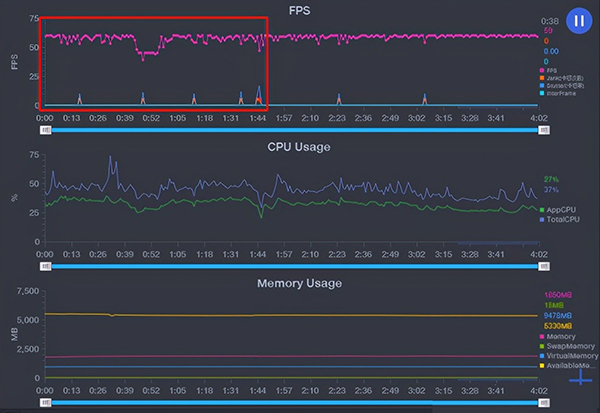Click right handle of Memory Usage range slider
This screenshot has height=413, width=600.
(x=544, y=402)
